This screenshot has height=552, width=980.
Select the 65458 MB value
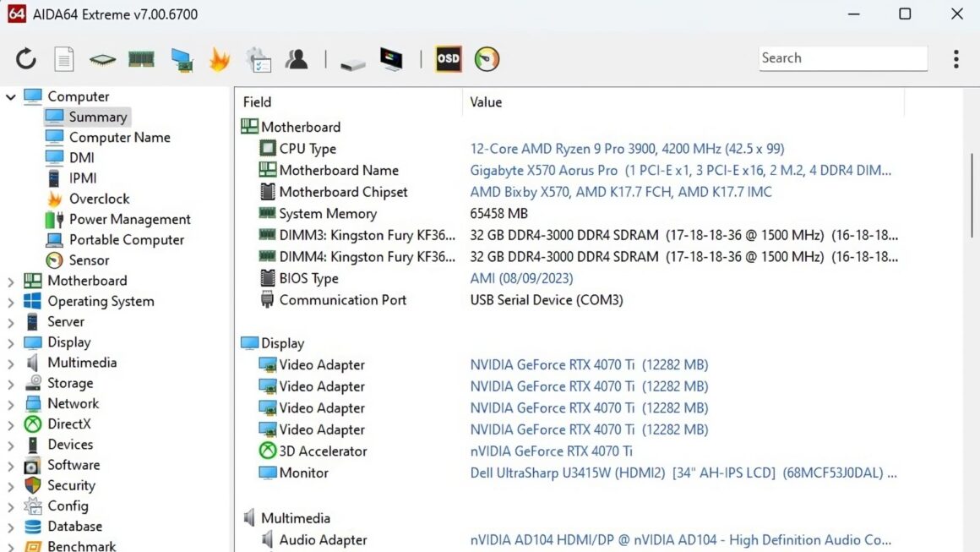point(498,214)
